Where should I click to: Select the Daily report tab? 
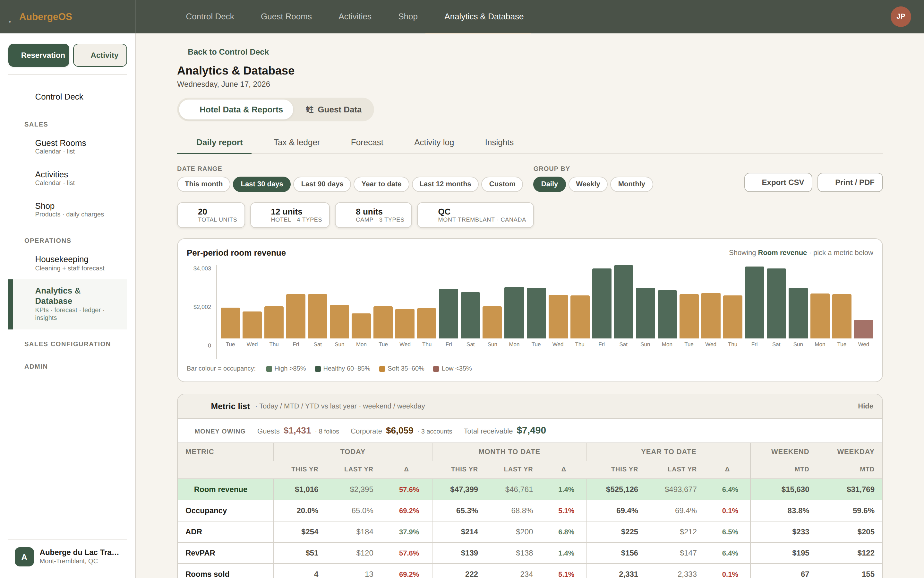[214, 143]
